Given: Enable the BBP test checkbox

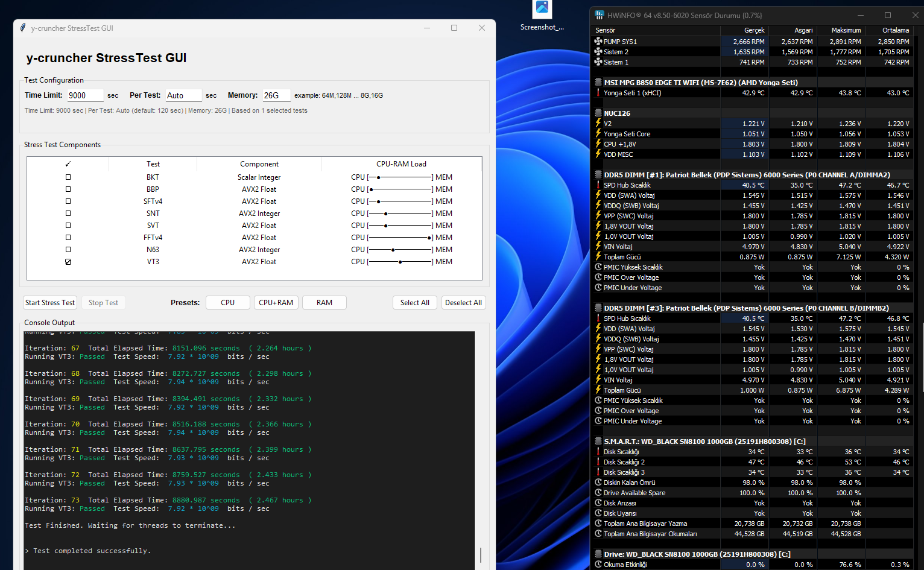Looking at the screenshot, I should [68, 189].
